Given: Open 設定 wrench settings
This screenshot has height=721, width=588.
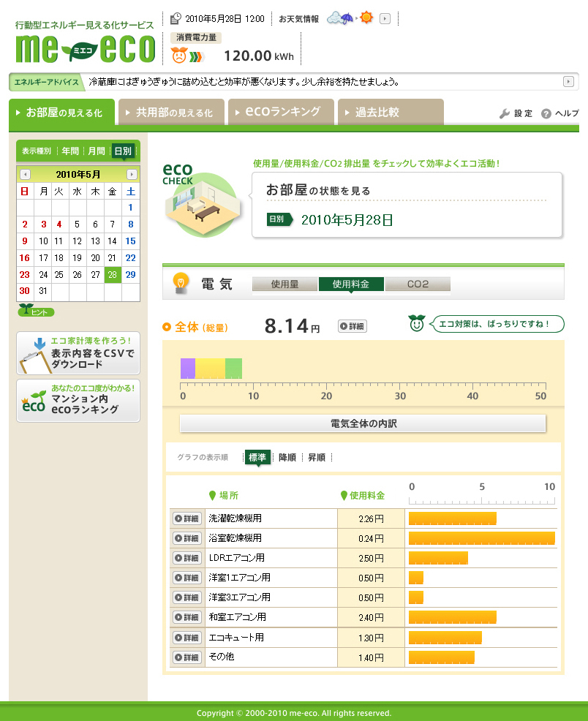Looking at the screenshot, I should (x=516, y=113).
